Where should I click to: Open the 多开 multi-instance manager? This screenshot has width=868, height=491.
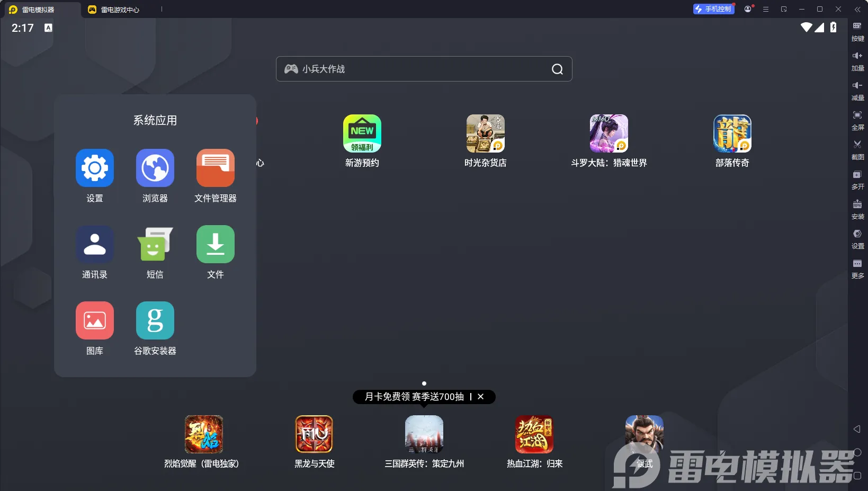pyautogui.click(x=858, y=180)
